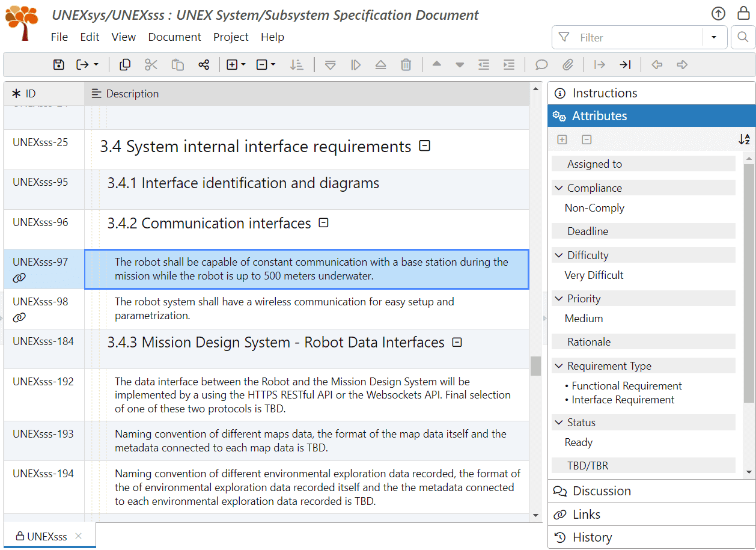This screenshot has width=756, height=550.
Task: Click the Sort/renumber icon in toolbar
Action: coord(296,65)
